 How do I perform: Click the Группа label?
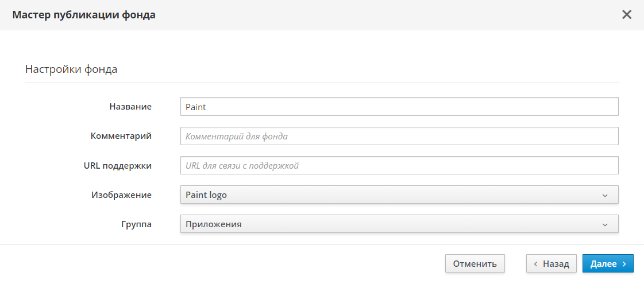click(136, 224)
